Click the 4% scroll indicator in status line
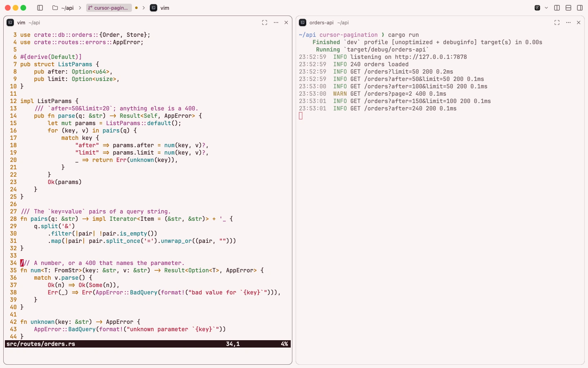This screenshot has height=368, width=588. click(284, 344)
